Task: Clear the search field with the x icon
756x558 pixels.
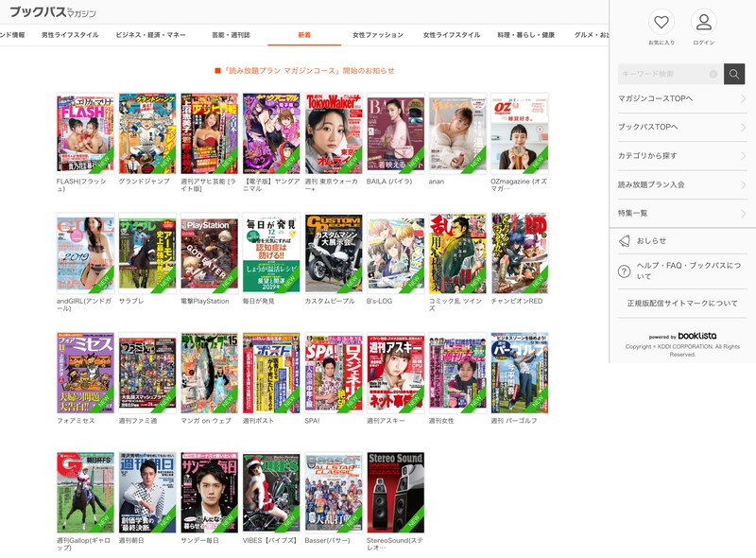Action: click(713, 74)
